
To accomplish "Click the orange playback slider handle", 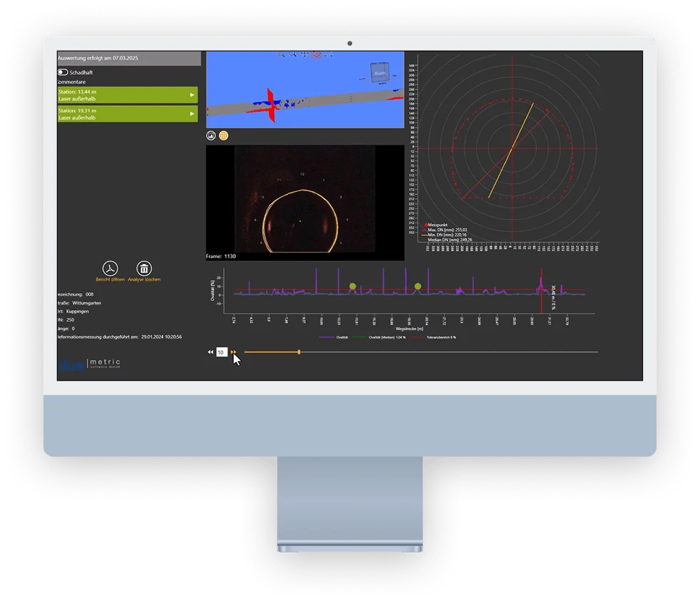I will 299,352.
